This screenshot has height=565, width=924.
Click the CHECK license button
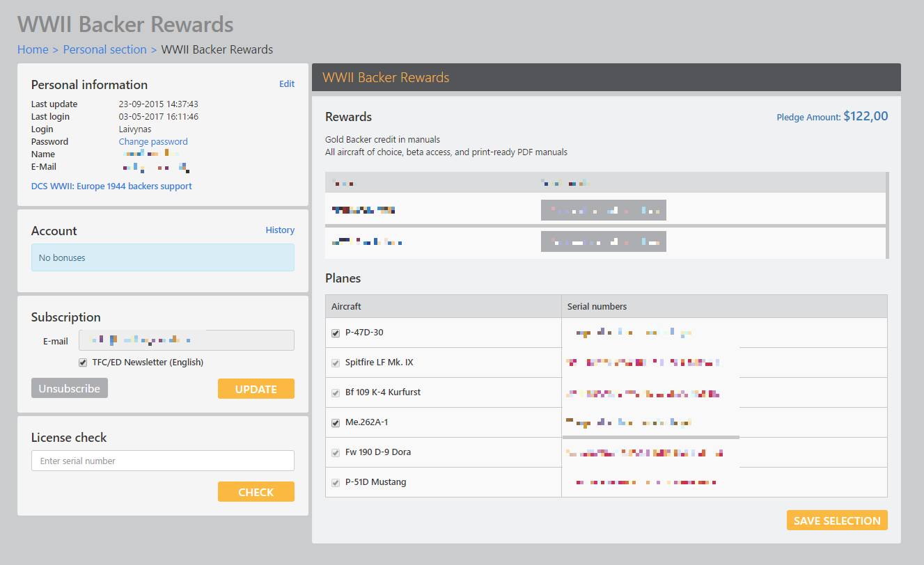tap(256, 492)
